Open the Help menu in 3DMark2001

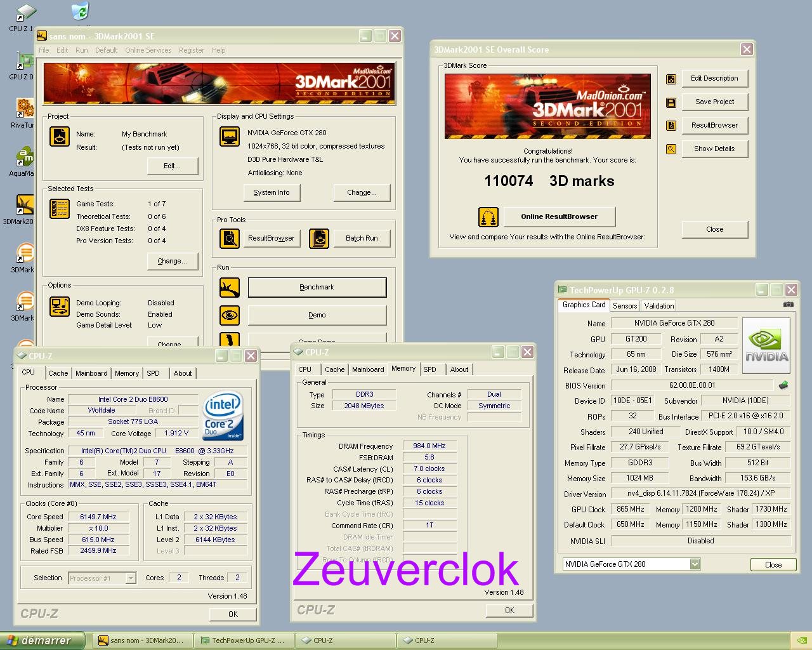[219, 50]
